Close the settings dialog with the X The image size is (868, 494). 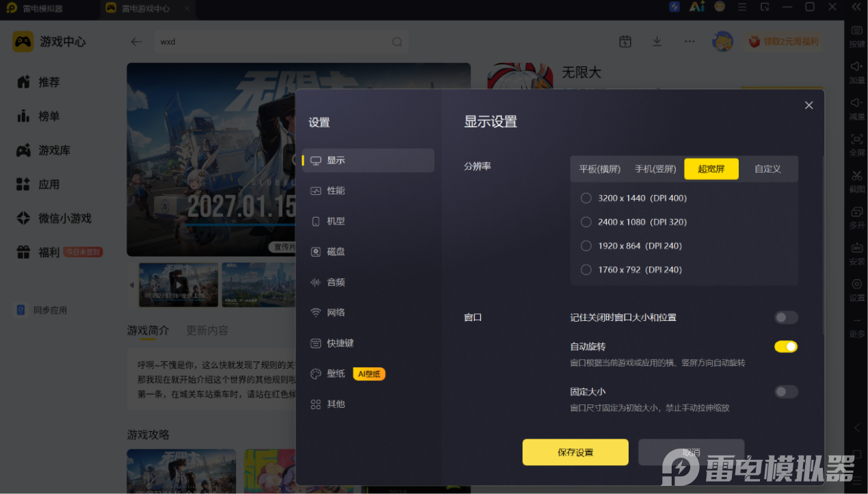coord(808,105)
